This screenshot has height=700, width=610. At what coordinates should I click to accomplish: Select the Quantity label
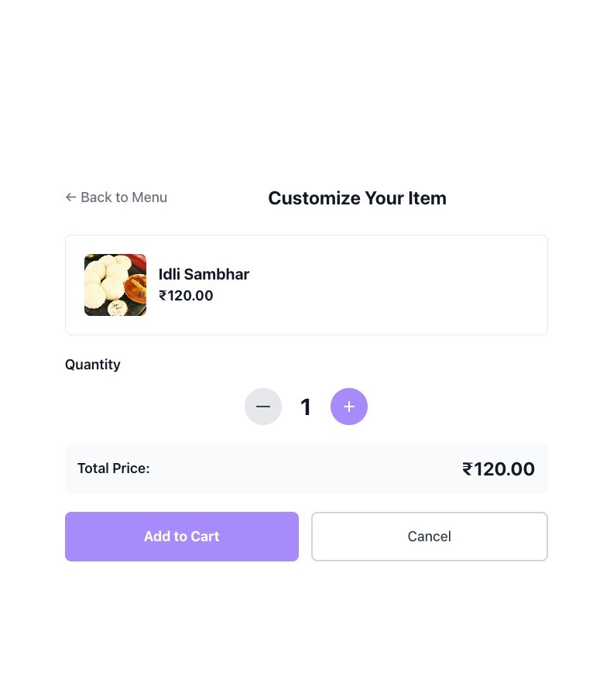coord(92,364)
